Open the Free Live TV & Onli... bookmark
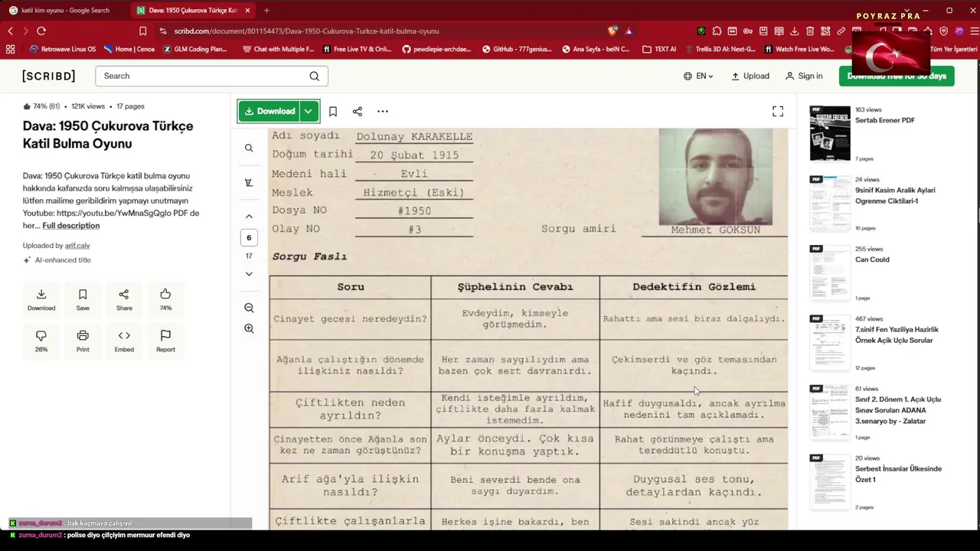This screenshot has height=551, width=980. point(357,49)
